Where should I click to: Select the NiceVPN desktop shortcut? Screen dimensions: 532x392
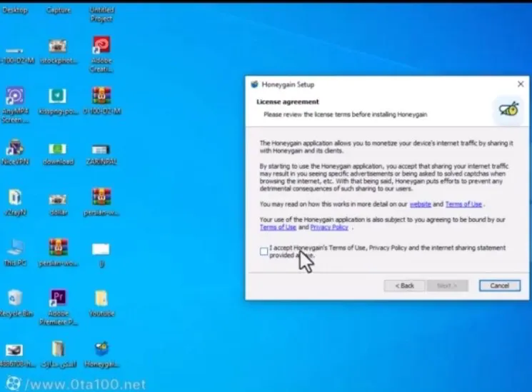click(15, 148)
